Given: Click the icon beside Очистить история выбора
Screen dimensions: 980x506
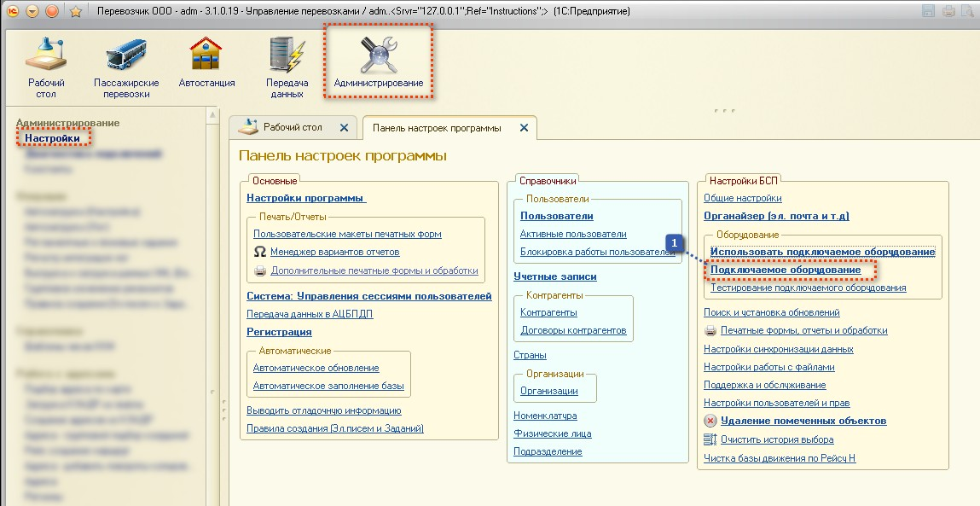Looking at the screenshot, I should click(x=710, y=439).
